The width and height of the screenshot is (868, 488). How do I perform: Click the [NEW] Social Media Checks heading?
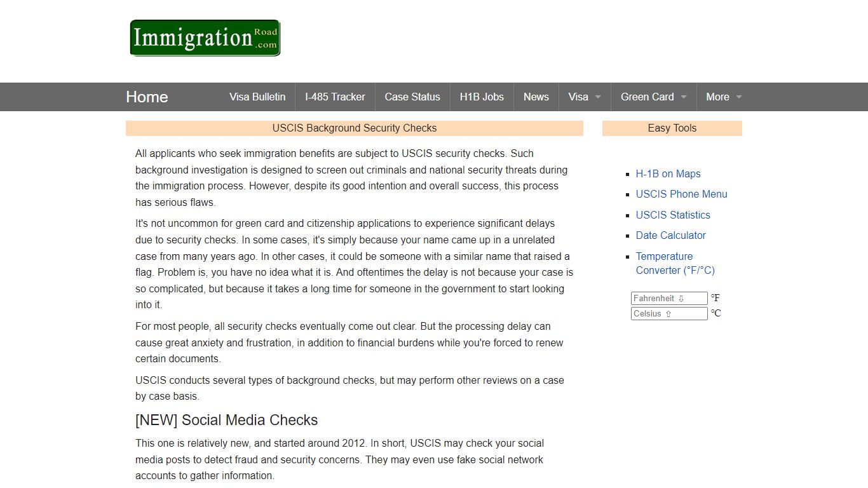(x=226, y=420)
